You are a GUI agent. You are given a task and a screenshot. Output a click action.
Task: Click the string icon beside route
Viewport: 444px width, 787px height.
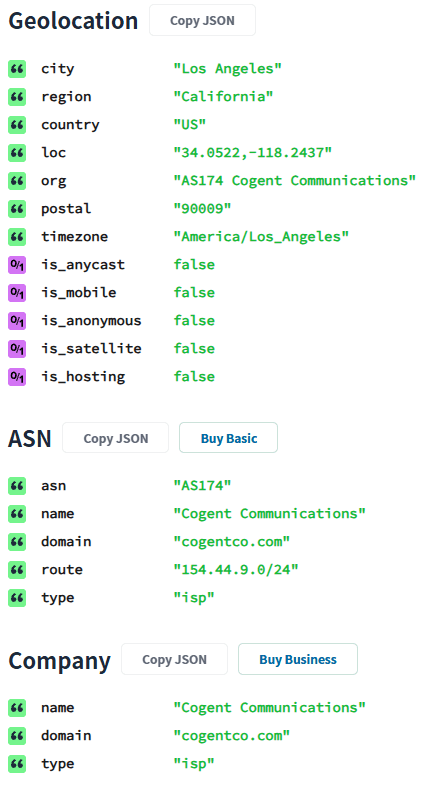pyautogui.click(x=17, y=570)
